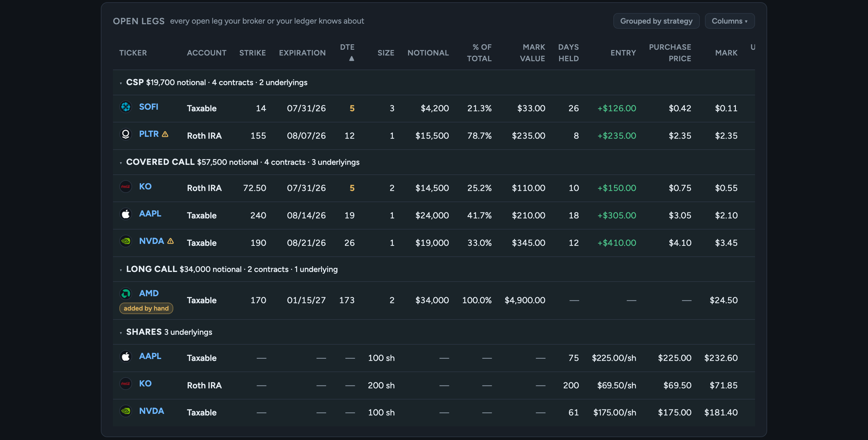Open the AAPL shares ticker link
Screen dimensions: 868x440
(x=150, y=356)
